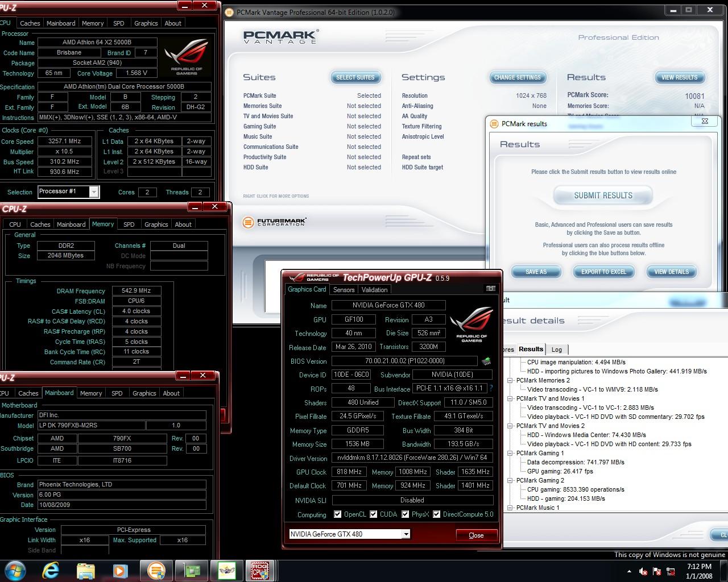Toggle CUDA checkbox in GPU-Z
This screenshot has height=582, width=728.
pos(374,514)
